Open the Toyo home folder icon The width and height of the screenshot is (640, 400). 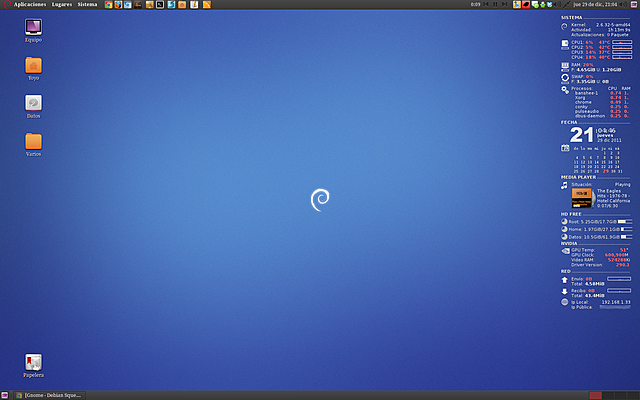click(33, 69)
